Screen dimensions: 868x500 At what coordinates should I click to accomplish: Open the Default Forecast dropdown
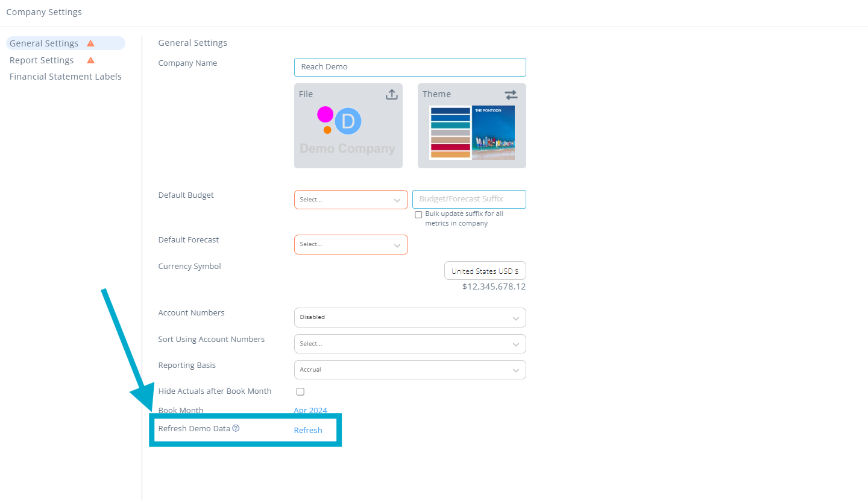coord(350,244)
